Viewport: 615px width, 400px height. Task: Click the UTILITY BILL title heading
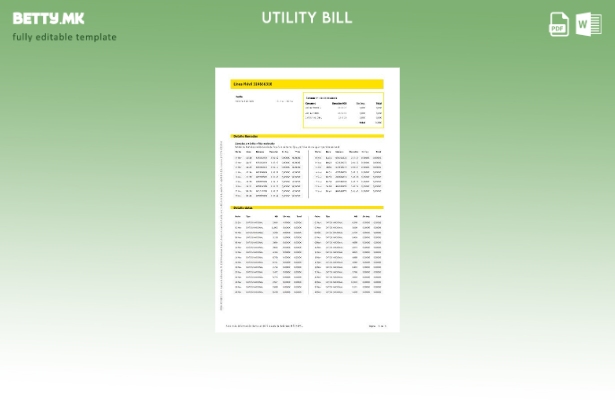[307, 18]
